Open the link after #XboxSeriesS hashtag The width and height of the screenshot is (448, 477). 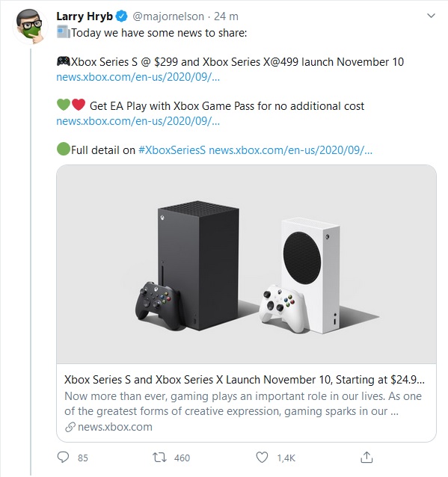coord(290,150)
